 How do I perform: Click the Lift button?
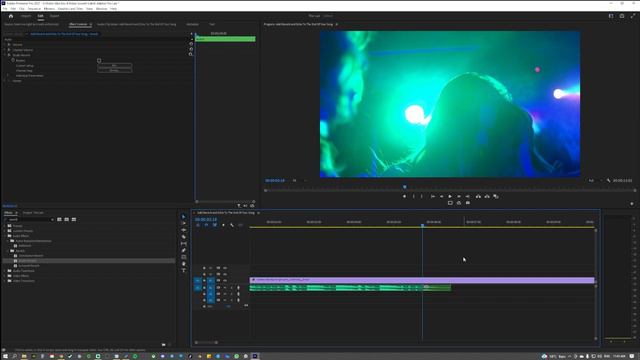coord(478,196)
